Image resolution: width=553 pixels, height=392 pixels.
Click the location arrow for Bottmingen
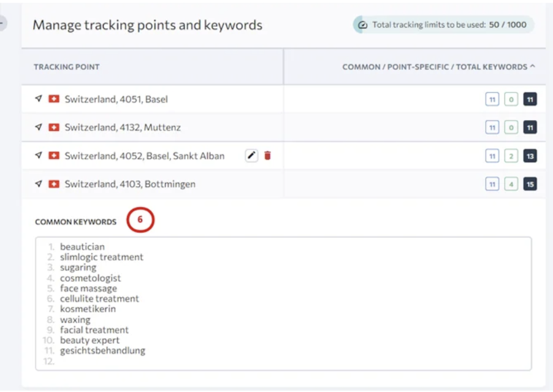37,184
